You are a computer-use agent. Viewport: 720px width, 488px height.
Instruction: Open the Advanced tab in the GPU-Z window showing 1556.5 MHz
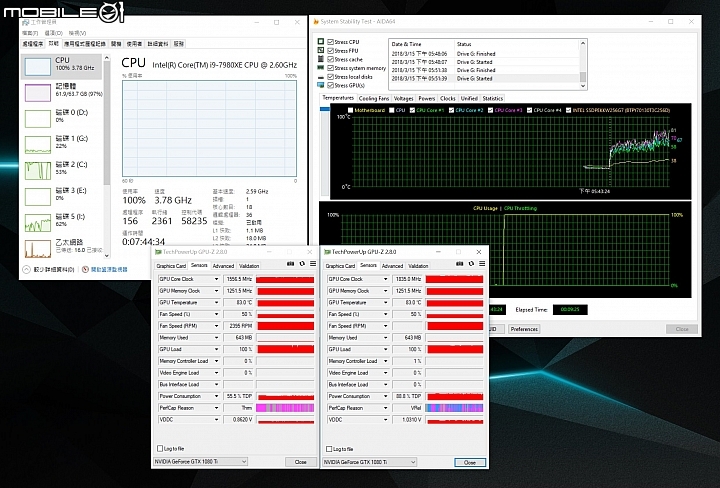coord(223,266)
